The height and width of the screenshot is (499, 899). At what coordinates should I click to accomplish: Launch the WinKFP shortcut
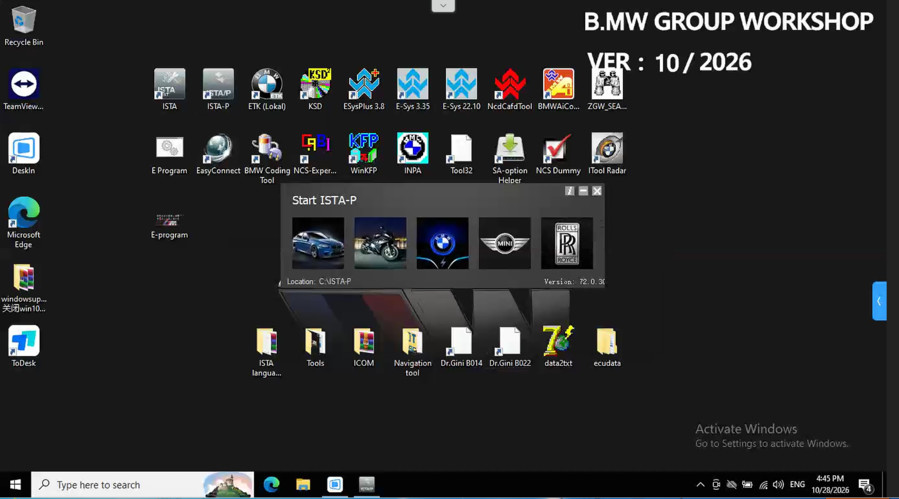[x=363, y=148]
